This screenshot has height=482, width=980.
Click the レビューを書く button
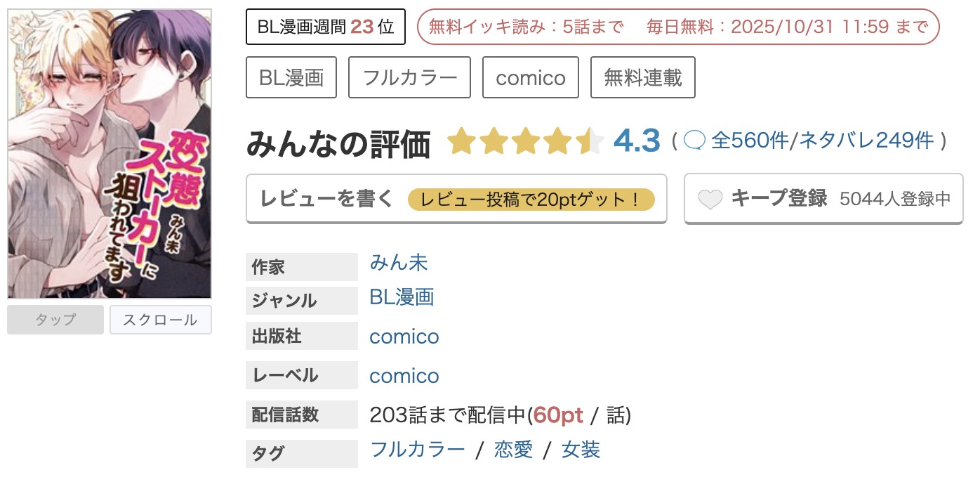click(325, 199)
